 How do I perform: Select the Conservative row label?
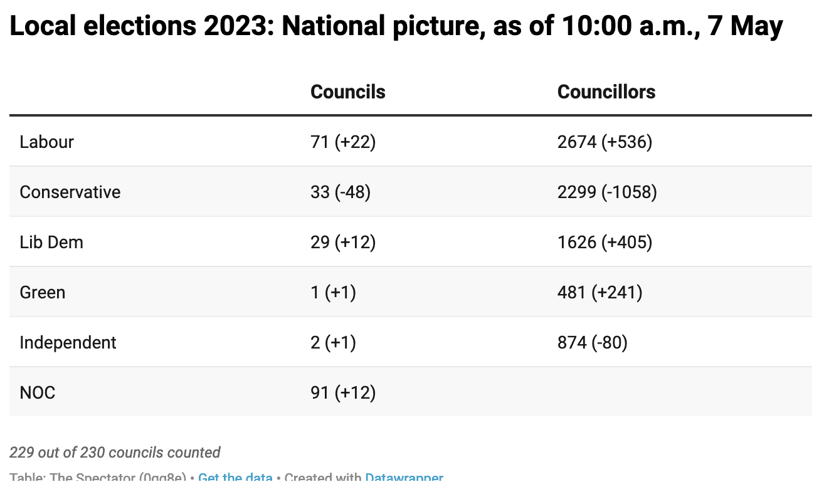pos(70,192)
